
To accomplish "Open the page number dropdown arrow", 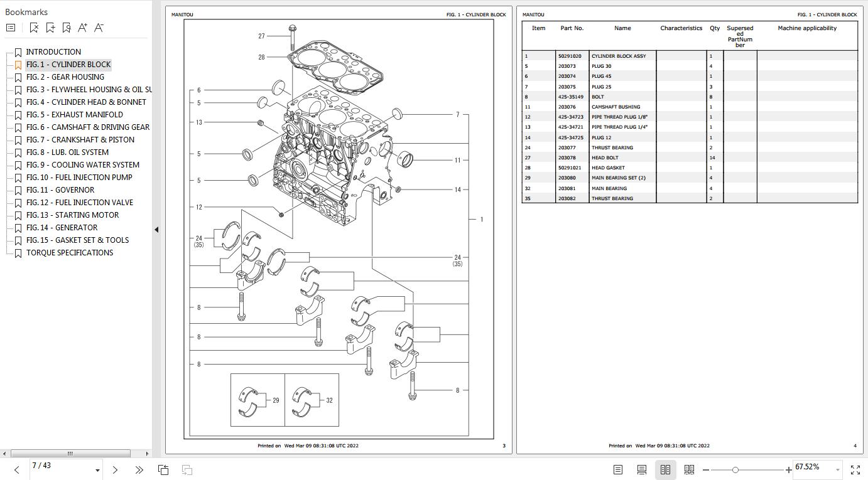I will 97,470.
